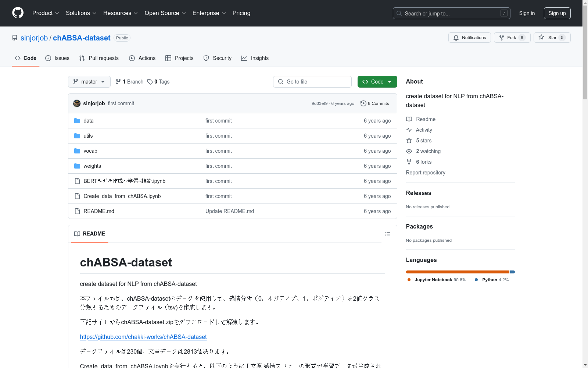Expand the Solutions menu

click(x=81, y=13)
